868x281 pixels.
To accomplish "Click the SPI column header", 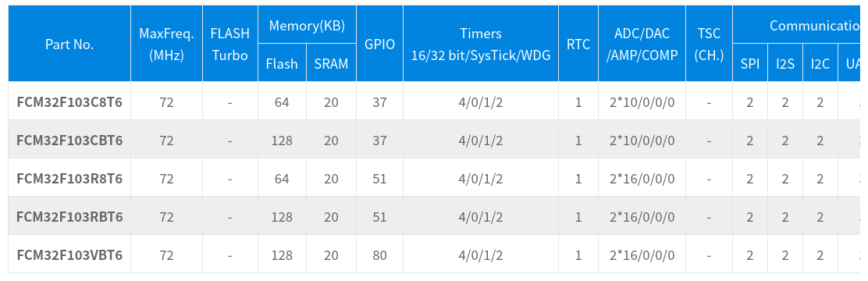I will click(x=750, y=63).
